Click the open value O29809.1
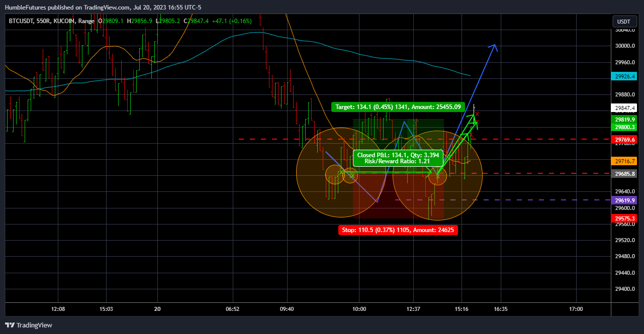The image size is (644, 334). tap(112, 21)
